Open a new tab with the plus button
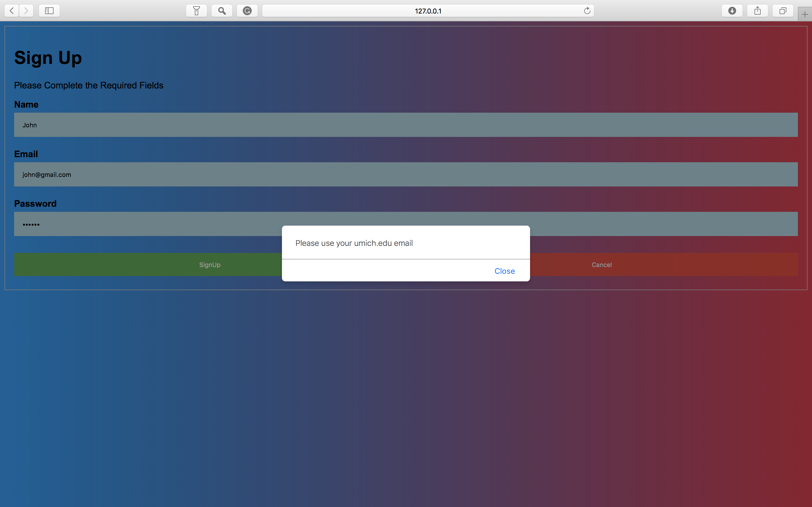 805,14
